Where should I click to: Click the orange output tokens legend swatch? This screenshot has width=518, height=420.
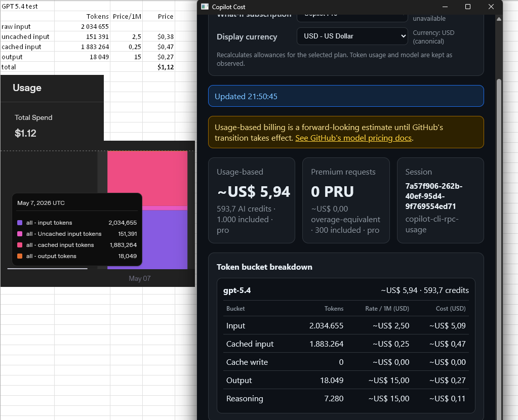(x=20, y=256)
